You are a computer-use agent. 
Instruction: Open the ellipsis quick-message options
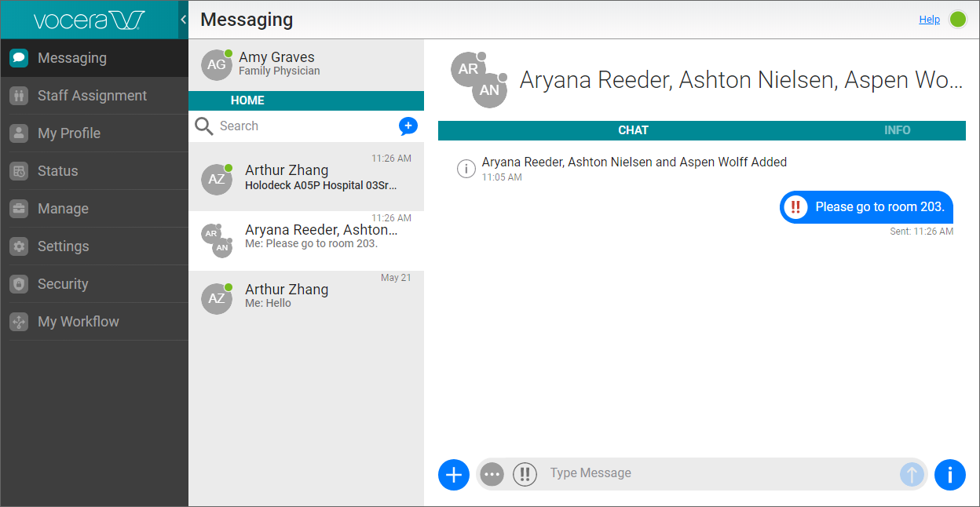492,474
